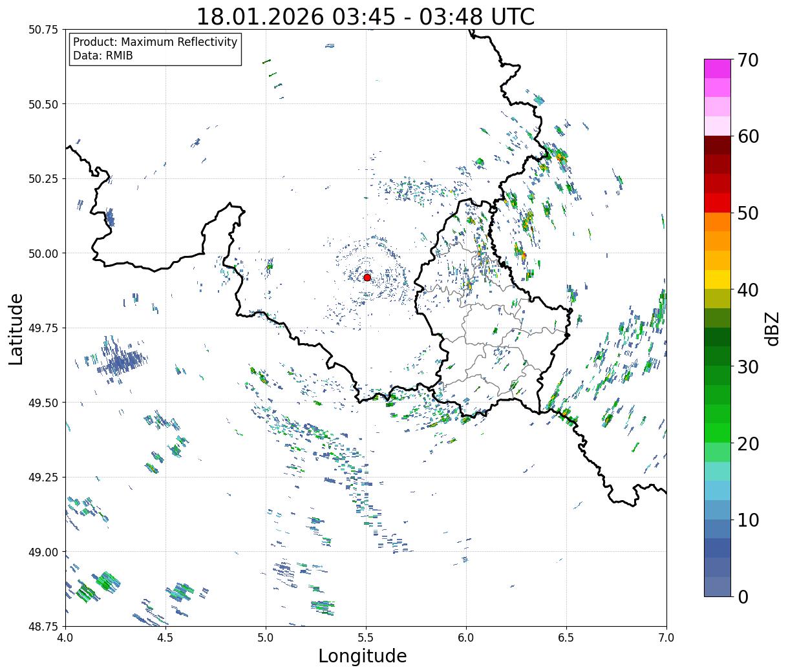The width and height of the screenshot is (788, 672).
Task: Click the latitude tick label '50.75'
Action: (x=43, y=30)
